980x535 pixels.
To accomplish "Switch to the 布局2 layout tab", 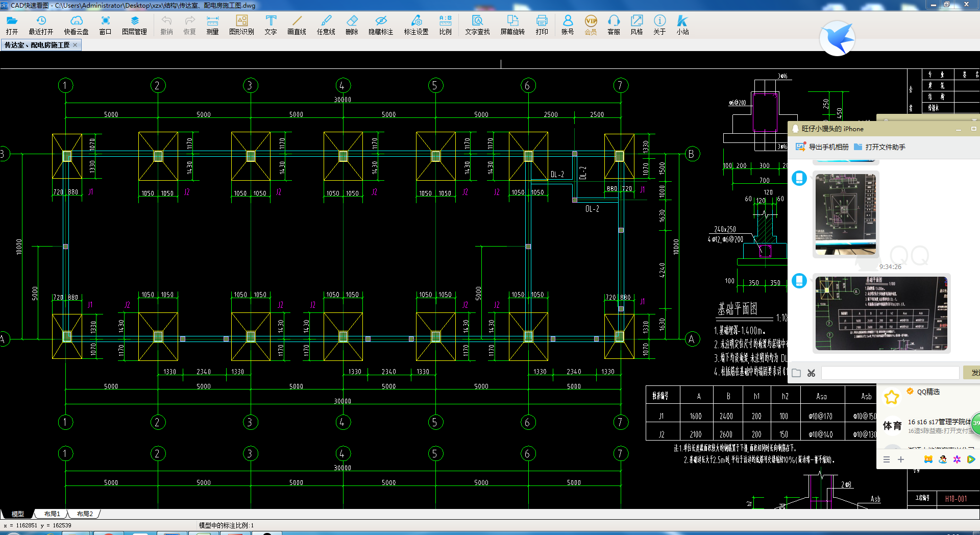I will pos(85,514).
